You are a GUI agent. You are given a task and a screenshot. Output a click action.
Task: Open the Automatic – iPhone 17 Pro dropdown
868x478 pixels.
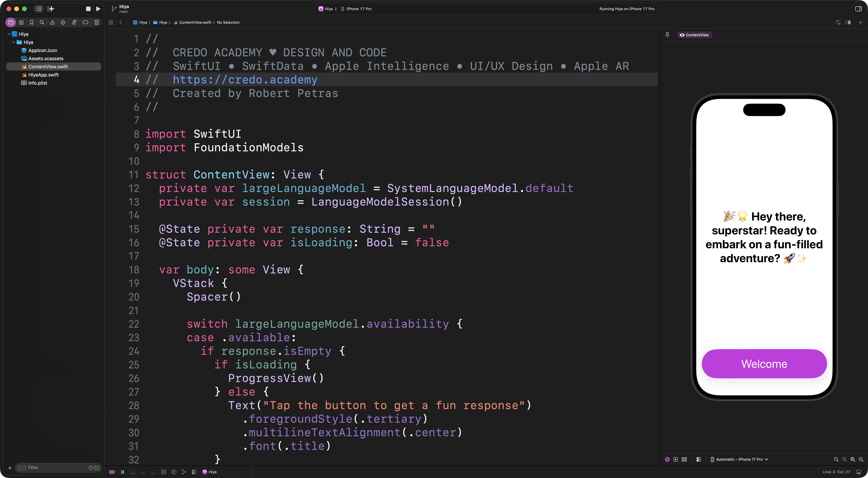(739, 460)
